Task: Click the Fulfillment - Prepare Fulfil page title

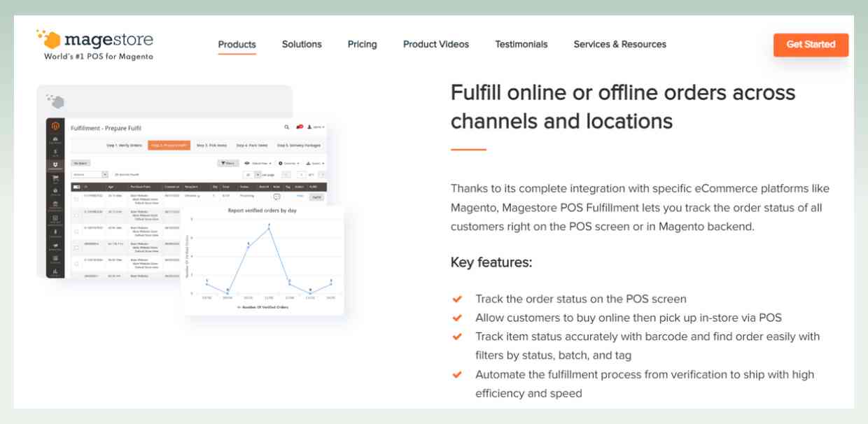Action: click(106, 128)
